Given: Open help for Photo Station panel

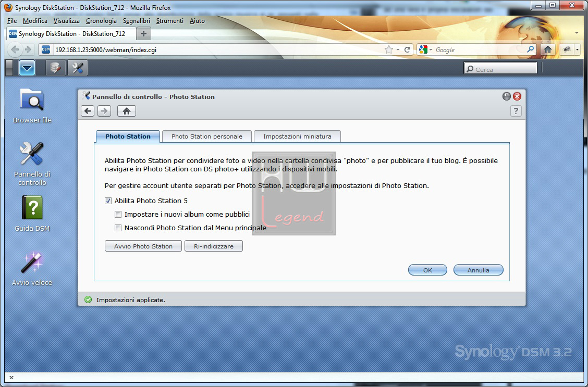Looking at the screenshot, I should click(516, 111).
